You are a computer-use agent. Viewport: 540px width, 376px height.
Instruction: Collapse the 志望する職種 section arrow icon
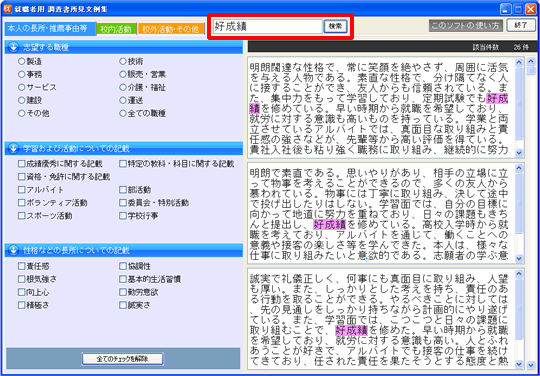[x=13, y=48]
